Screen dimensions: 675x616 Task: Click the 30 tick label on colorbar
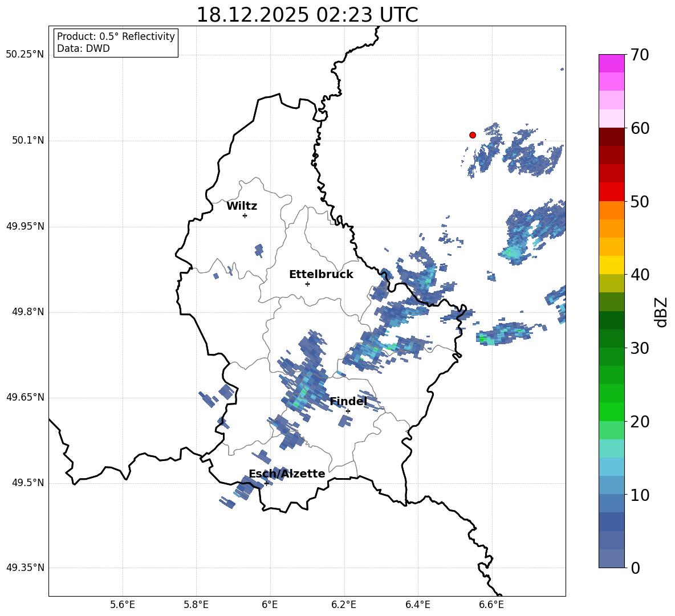click(640, 348)
